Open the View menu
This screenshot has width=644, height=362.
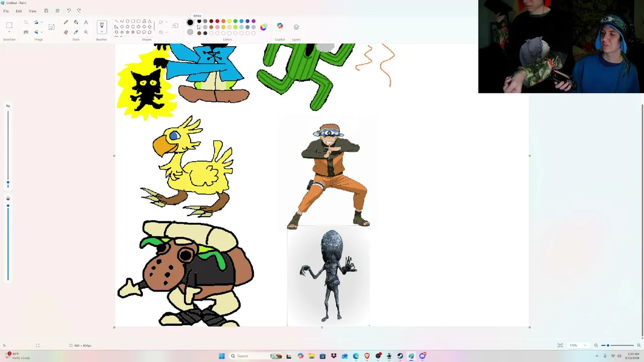[33, 11]
